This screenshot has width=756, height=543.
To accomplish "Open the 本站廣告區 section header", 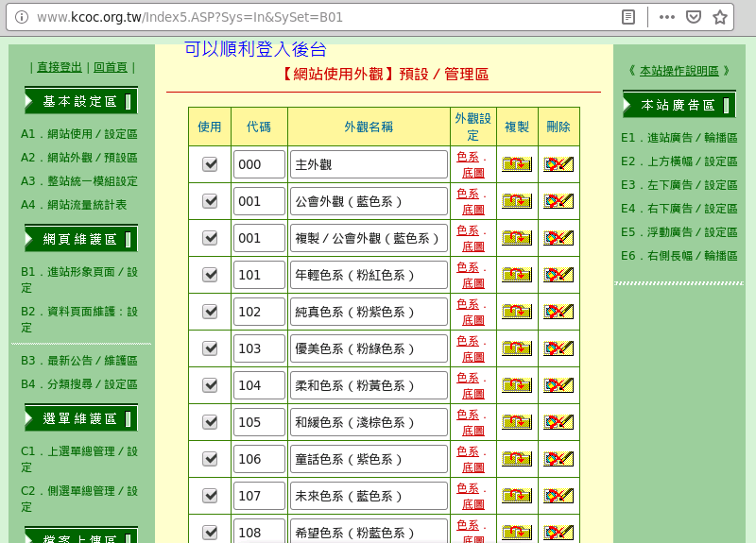I will click(679, 105).
